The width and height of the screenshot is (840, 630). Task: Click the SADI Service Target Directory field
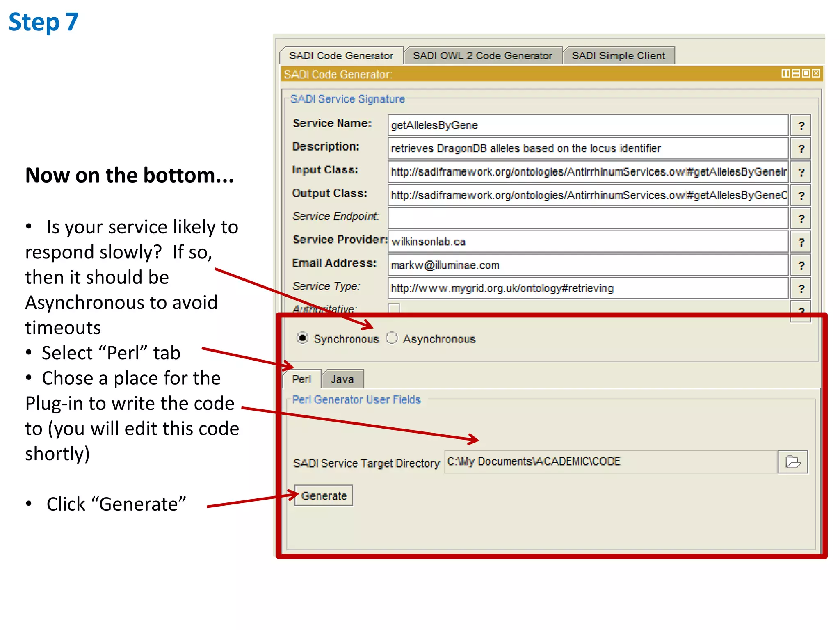(611, 462)
